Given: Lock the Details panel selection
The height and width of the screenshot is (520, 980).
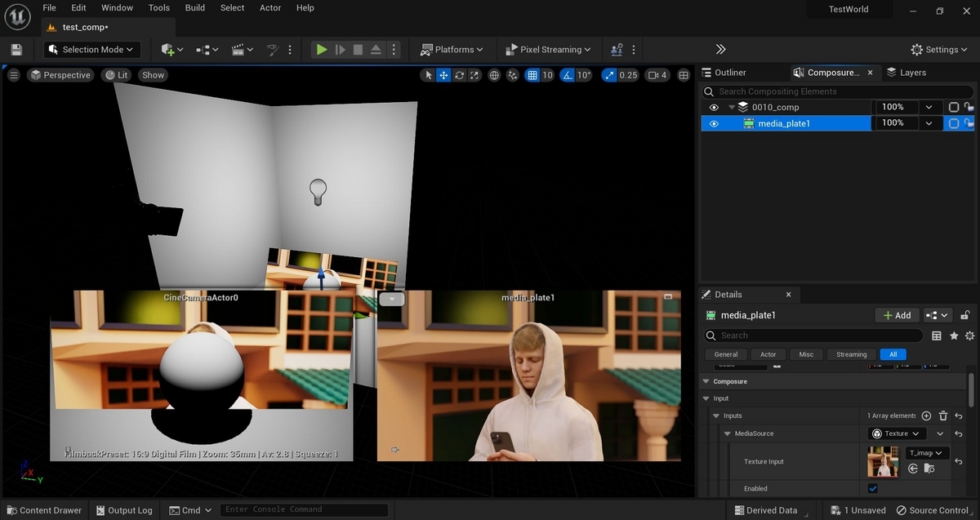Looking at the screenshot, I should (965, 315).
